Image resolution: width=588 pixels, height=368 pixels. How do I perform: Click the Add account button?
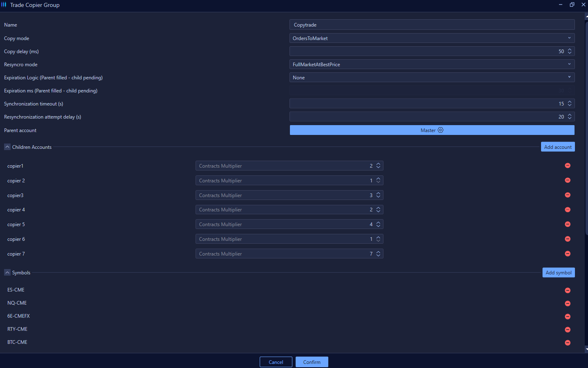pyautogui.click(x=557, y=147)
